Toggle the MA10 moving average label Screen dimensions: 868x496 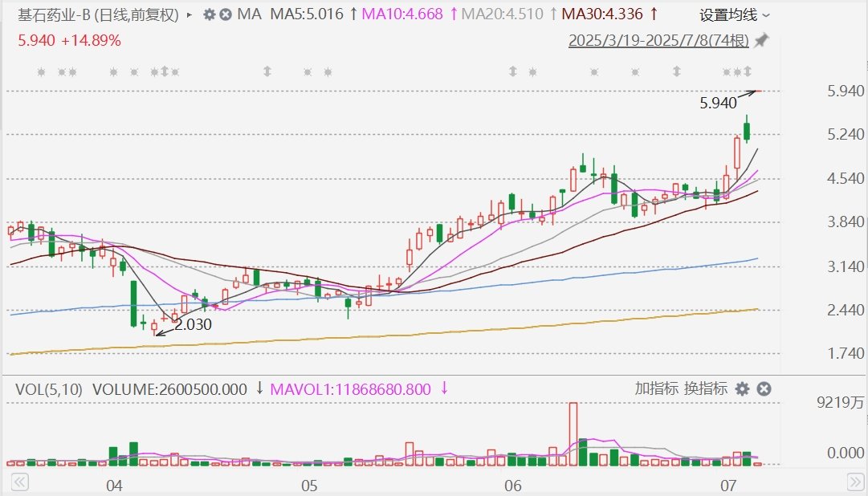402,14
